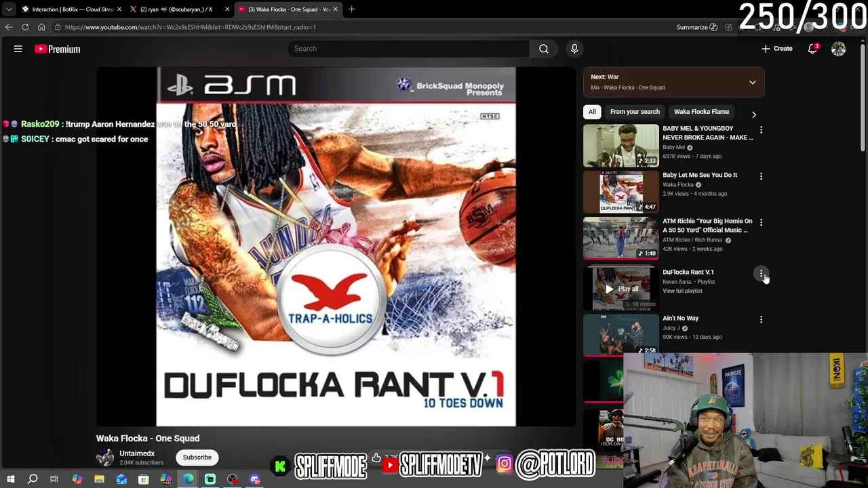Open the browser home page icon
The height and width of the screenshot is (488, 868).
41,27
